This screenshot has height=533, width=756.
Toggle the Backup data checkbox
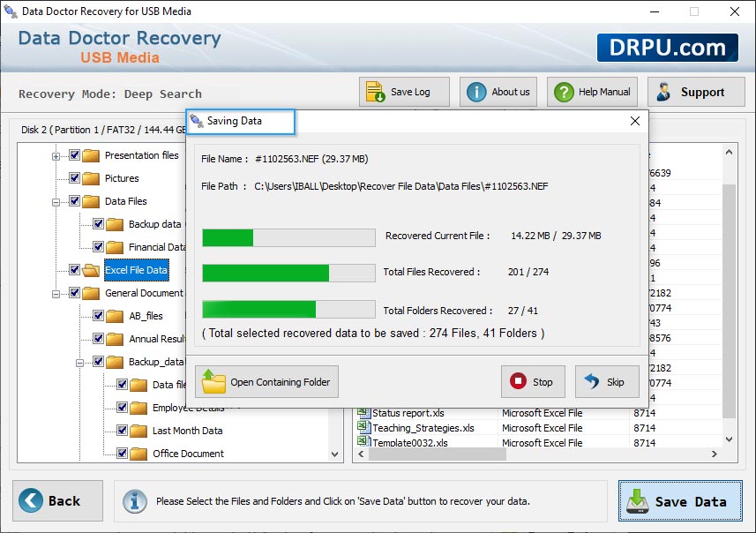(x=98, y=223)
